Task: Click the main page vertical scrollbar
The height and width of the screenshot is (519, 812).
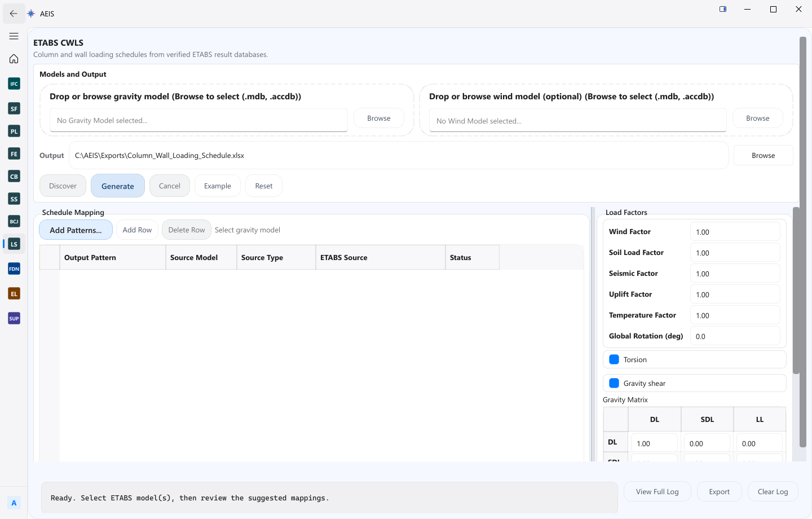Action: (803, 241)
